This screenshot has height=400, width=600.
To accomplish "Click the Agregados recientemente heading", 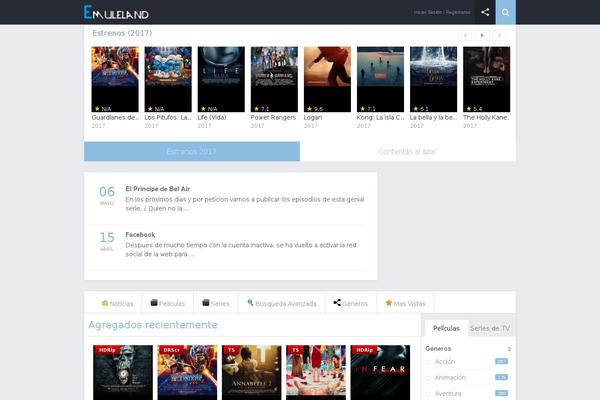I will click(153, 325).
